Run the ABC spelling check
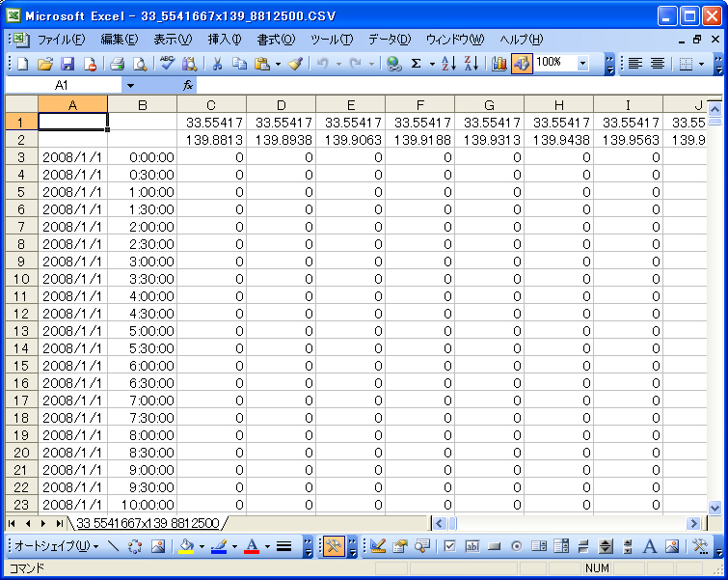 [167, 64]
